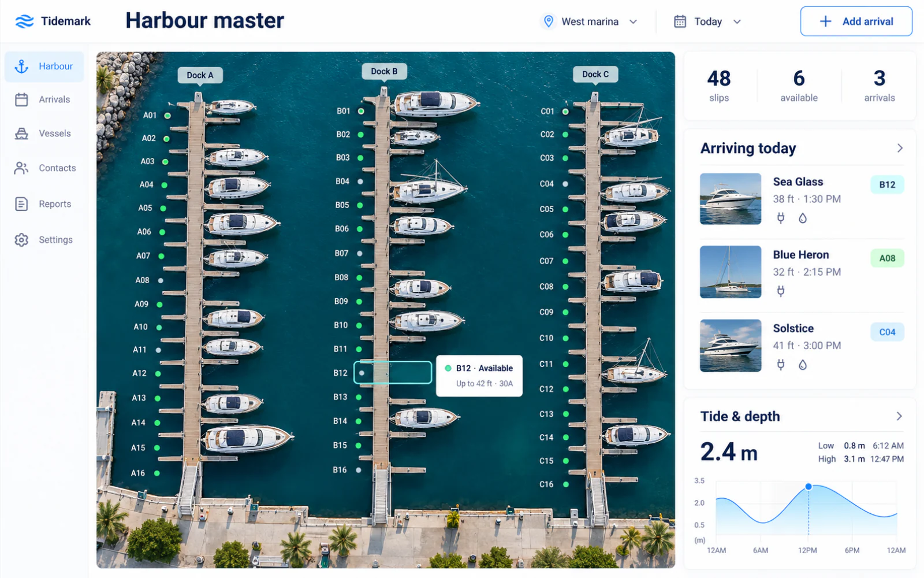Open the Today date dropdown
This screenshot has height=578, width=924.
707,21
